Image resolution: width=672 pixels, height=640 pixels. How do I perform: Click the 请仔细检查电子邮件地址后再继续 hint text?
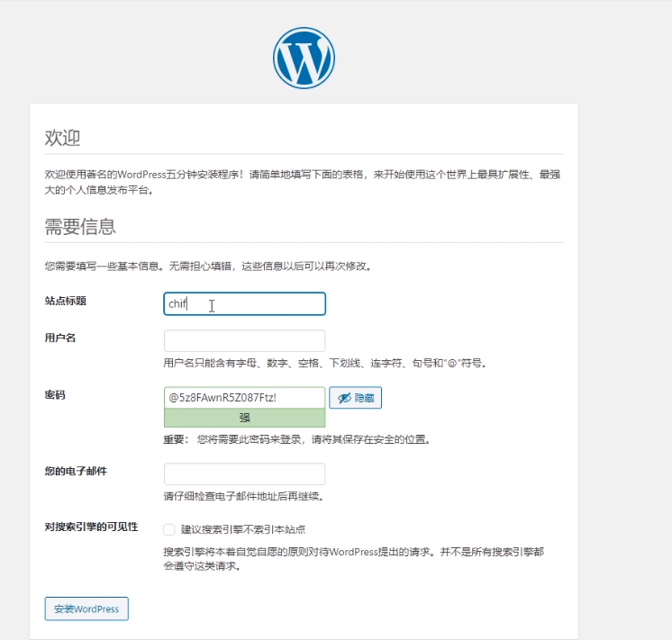pos(243,497)
